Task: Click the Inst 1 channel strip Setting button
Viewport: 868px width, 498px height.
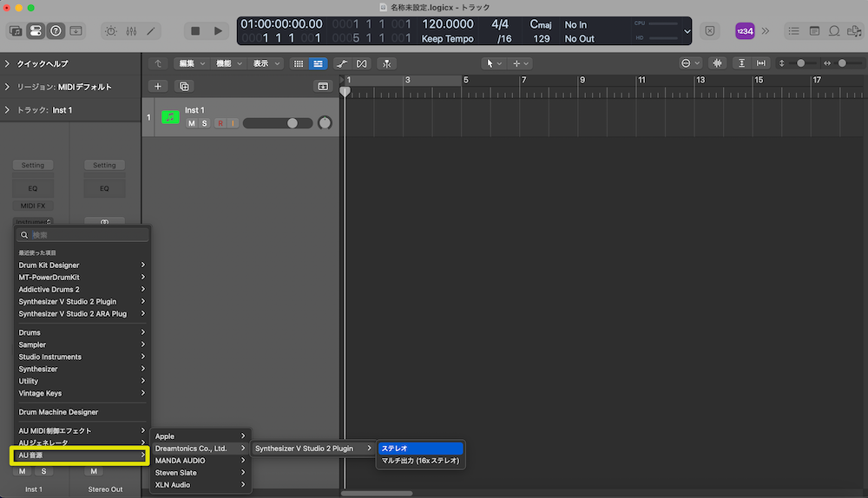Action: click(x=33, y=165)
